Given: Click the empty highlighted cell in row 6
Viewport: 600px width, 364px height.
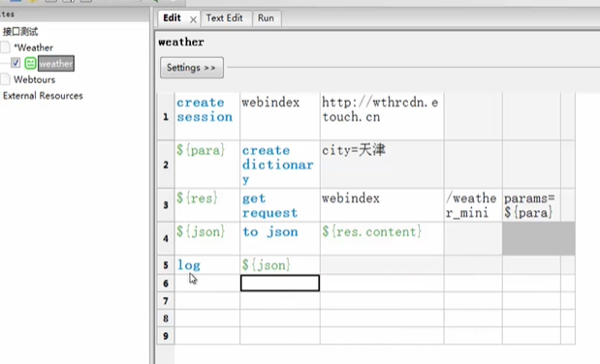Looking at the screenshot, I should click(x=280, y=284).
